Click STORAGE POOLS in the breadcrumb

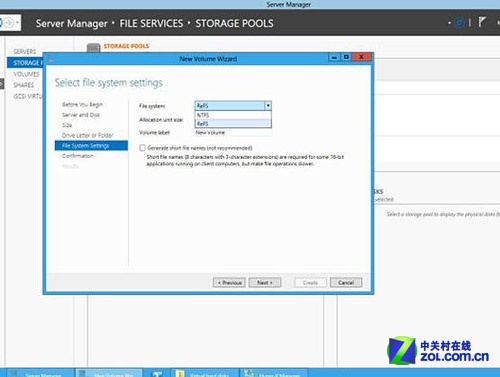(x=234, y=23)
